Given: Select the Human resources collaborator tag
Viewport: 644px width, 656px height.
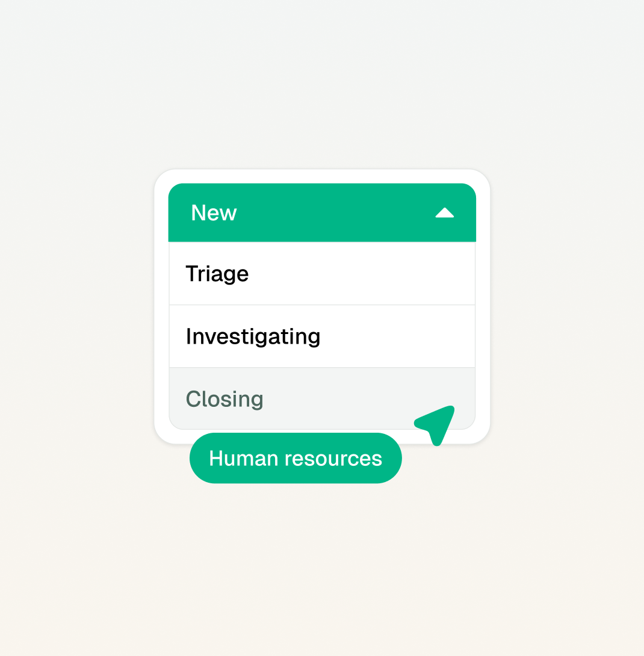Looking at the screenshot, I should point(296,458).
